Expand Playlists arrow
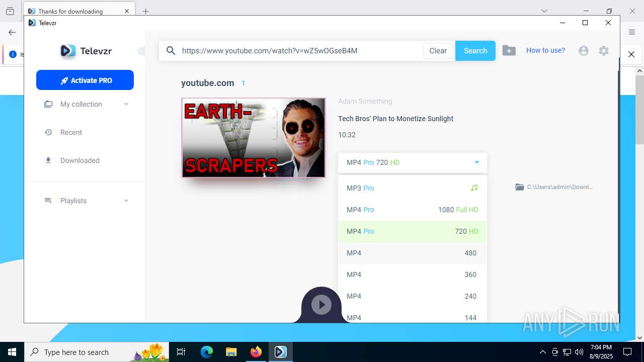 (126, 201)
